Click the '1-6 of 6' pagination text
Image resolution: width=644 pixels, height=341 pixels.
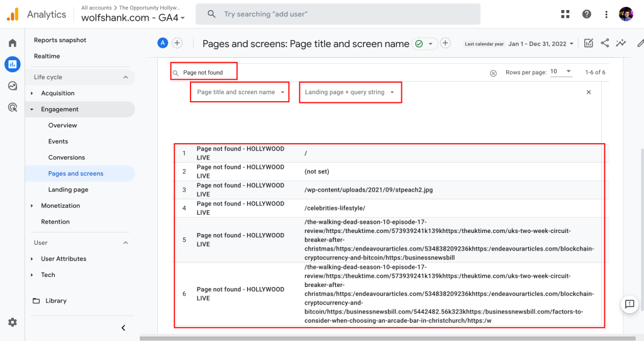click(x=595, y=72)
